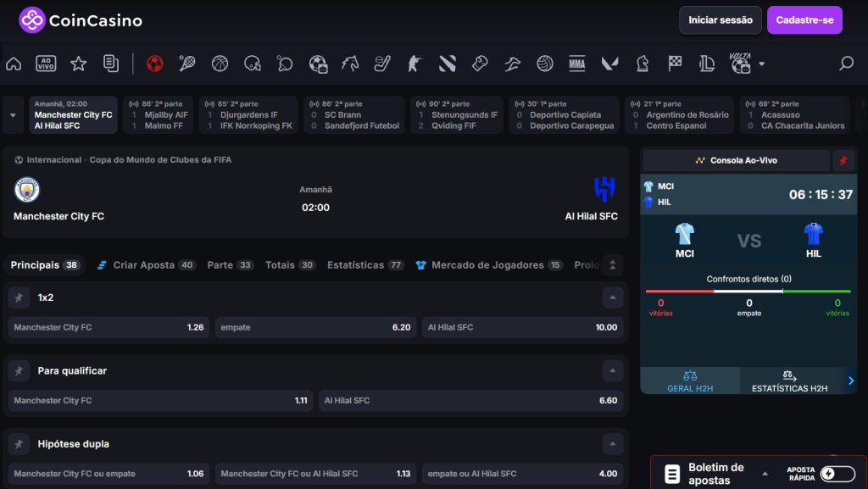
Task: Bet Manchester City FC ou empate 1.06
Action: pos(108,474)
